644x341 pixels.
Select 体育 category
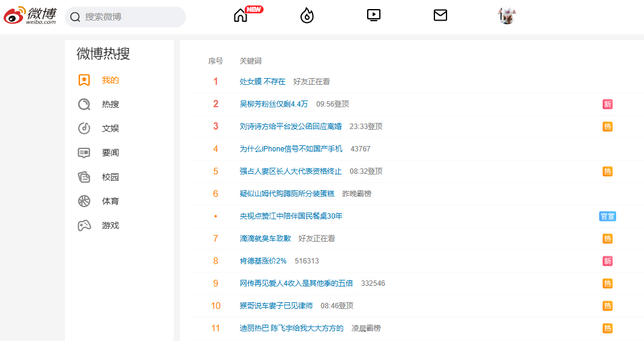(x=110, y=201)
